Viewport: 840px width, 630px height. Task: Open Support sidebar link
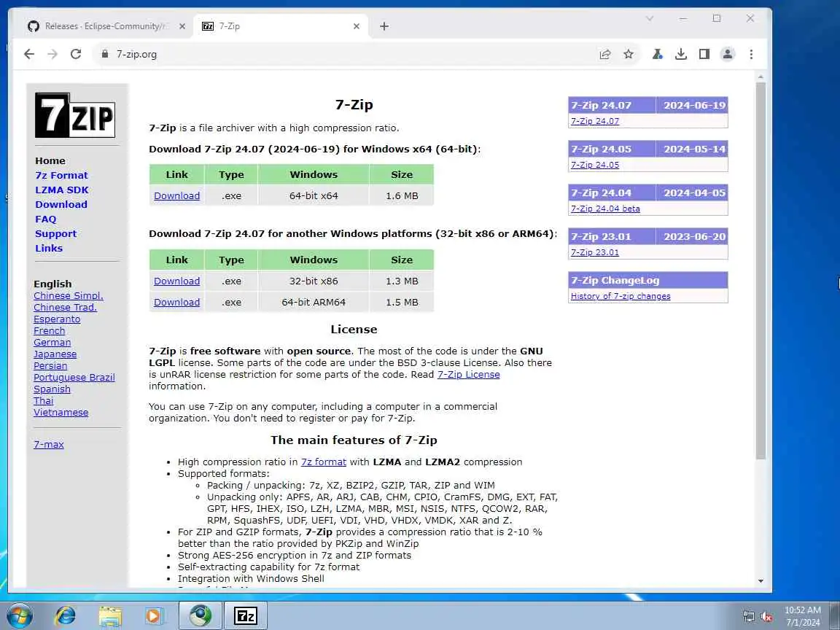[55, 233]
